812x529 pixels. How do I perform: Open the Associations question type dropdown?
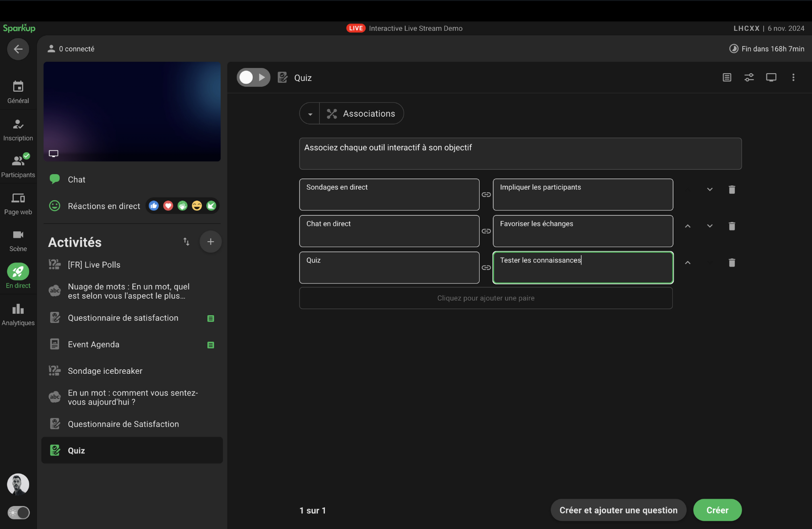(310, 114)
